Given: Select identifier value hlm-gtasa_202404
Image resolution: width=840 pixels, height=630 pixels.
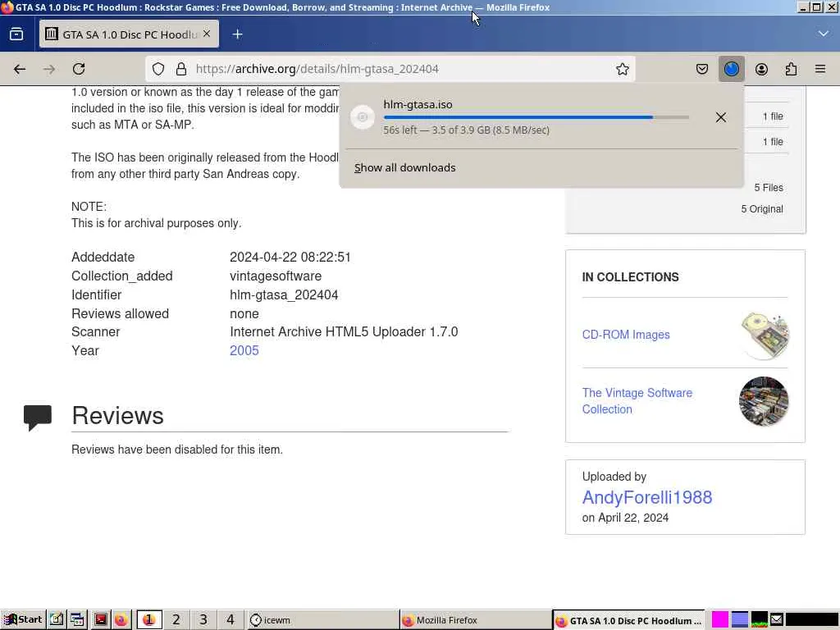Looking at the screenshot, I should pyautogui.click(x=284, y=295).
